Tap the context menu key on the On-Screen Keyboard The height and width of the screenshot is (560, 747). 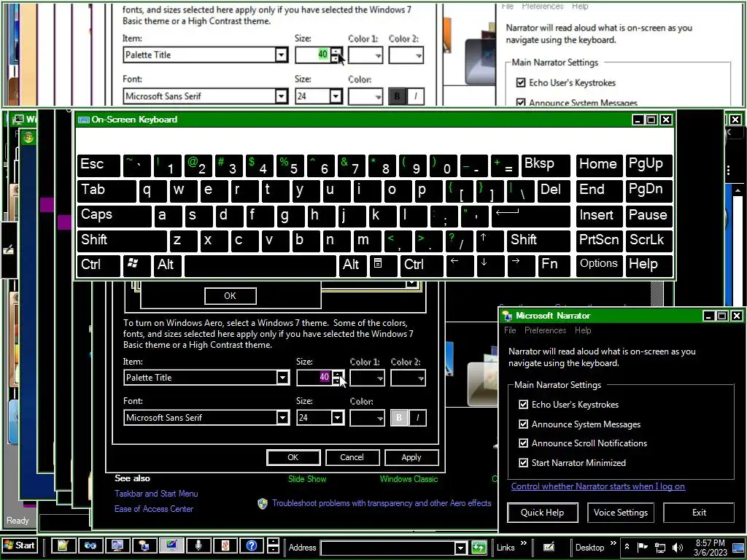(x=382, y=265)
